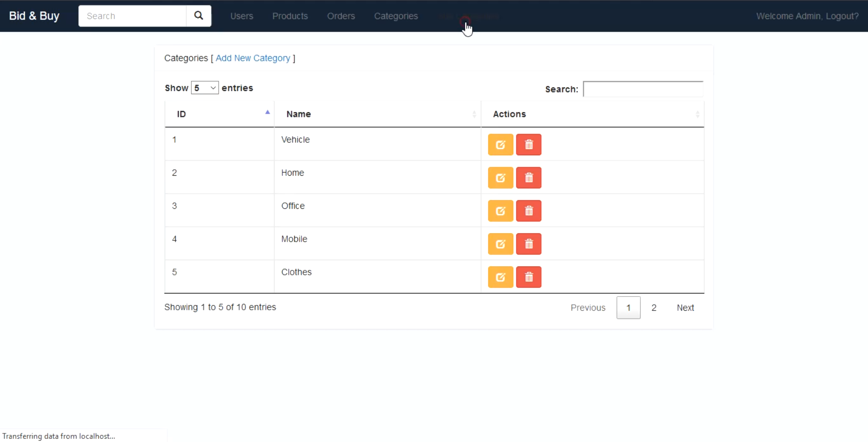Focus the table Search input field
Screen dimensions: 868x442
pyautogui.click(x=643, y=89)
